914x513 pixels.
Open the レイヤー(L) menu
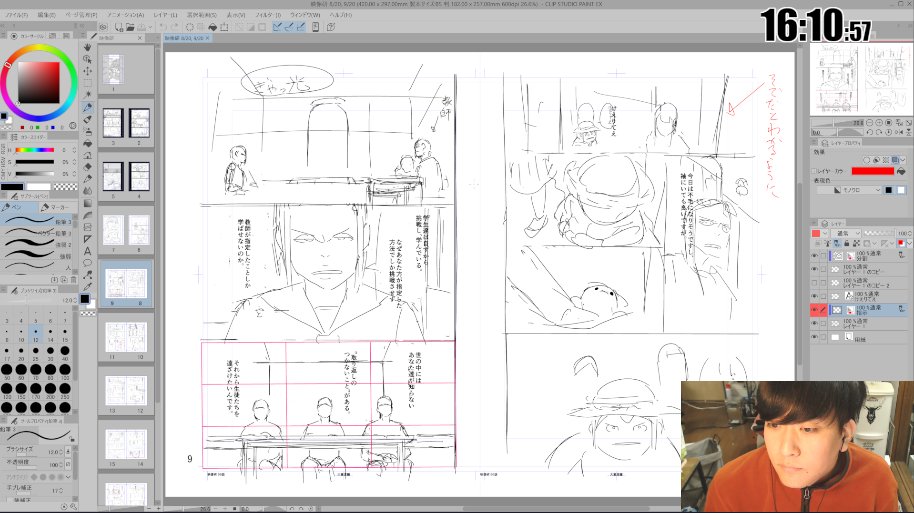pos(166,15)
